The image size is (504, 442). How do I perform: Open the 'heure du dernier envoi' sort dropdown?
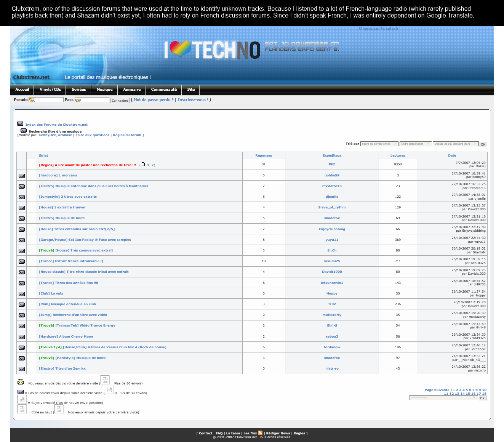(x=379, y=144)
